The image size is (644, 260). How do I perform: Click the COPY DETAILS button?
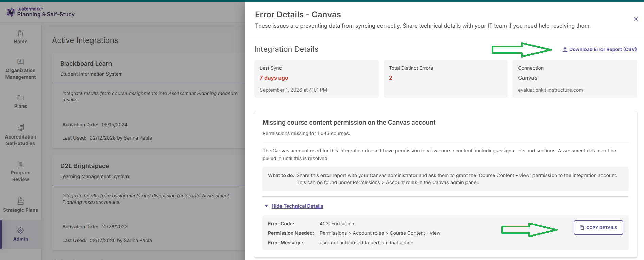click(598, 227)
